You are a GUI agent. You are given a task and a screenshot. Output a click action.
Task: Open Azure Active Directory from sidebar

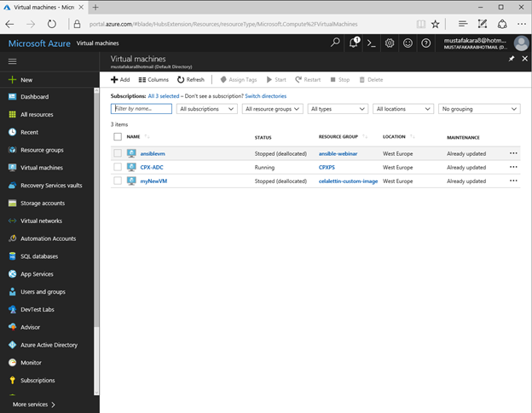pyautogui.click(x=47, y=345)
